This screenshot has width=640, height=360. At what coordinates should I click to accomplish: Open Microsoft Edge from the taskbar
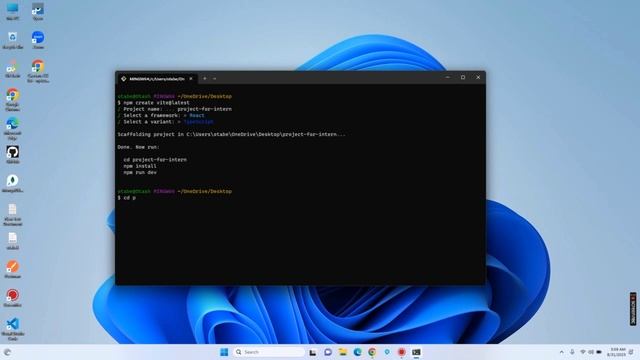357,352
